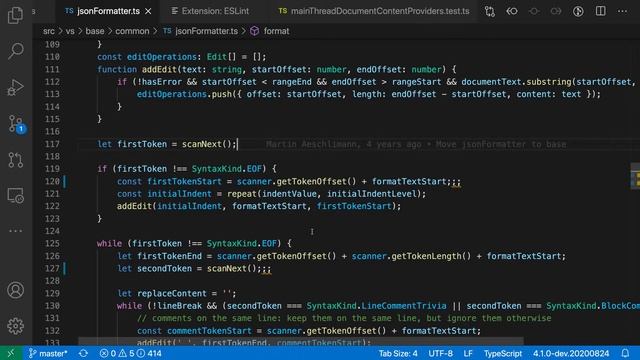
Task: Click 'editOperations' on line 110
Action: tap(162, 57)
